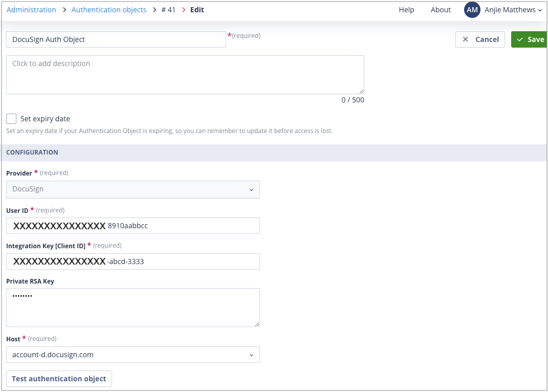Click the User ID input field
Screen dimensions: 548x392
[x=133, y=226]
